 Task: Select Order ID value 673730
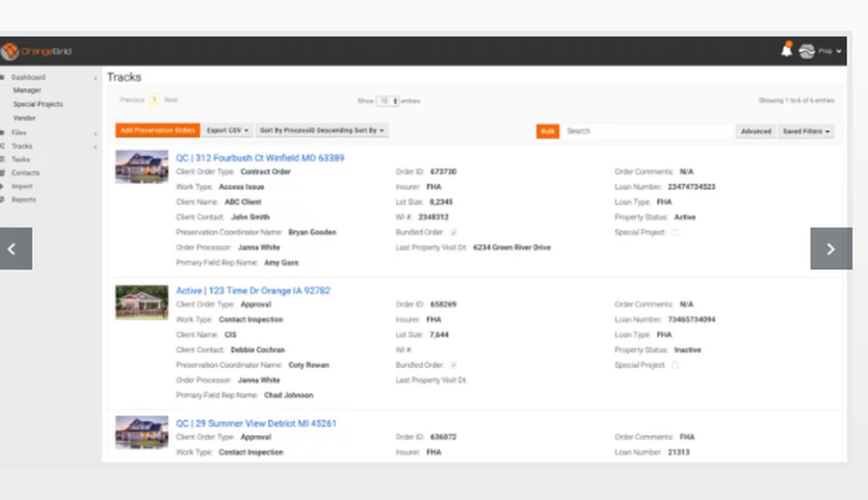[444, 172]
